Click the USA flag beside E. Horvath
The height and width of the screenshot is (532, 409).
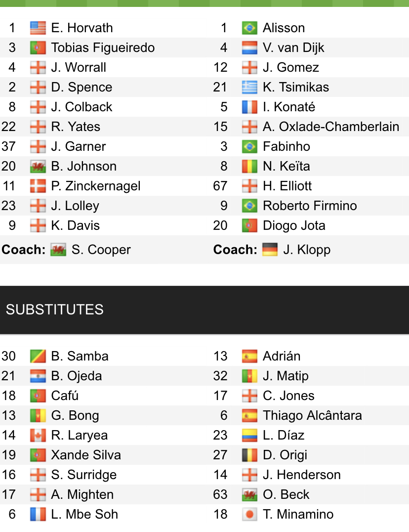tap(38, 28)
